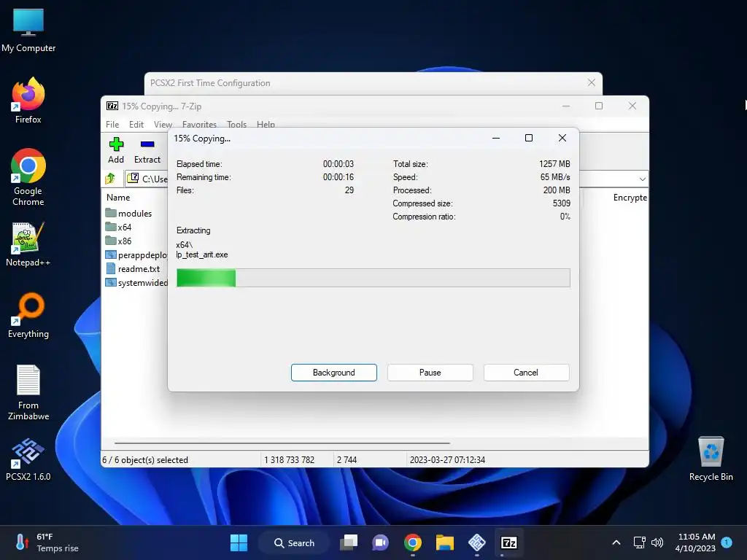Viewport: 747px width, 560px height.
Task: Open Chat app in taskbar
Action: [x=380, y=542]
